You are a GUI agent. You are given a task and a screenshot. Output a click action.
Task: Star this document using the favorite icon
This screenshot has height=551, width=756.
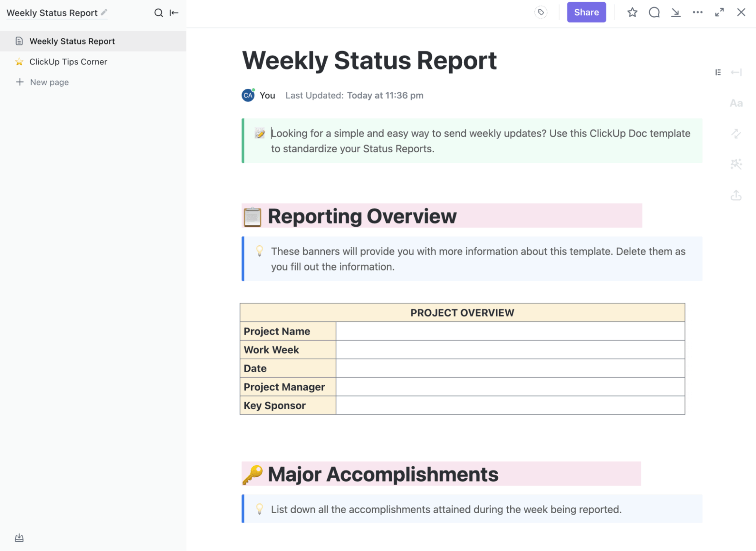[x=632, y=12]
